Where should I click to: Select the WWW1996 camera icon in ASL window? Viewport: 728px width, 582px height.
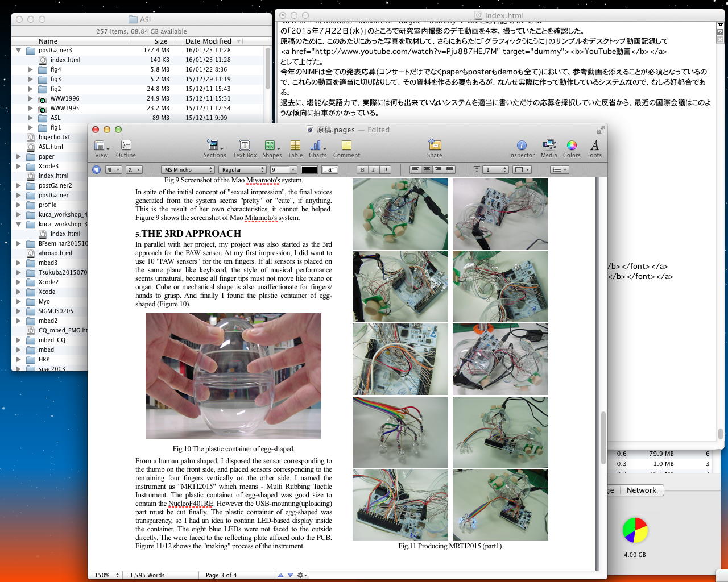tap(42, 98)
